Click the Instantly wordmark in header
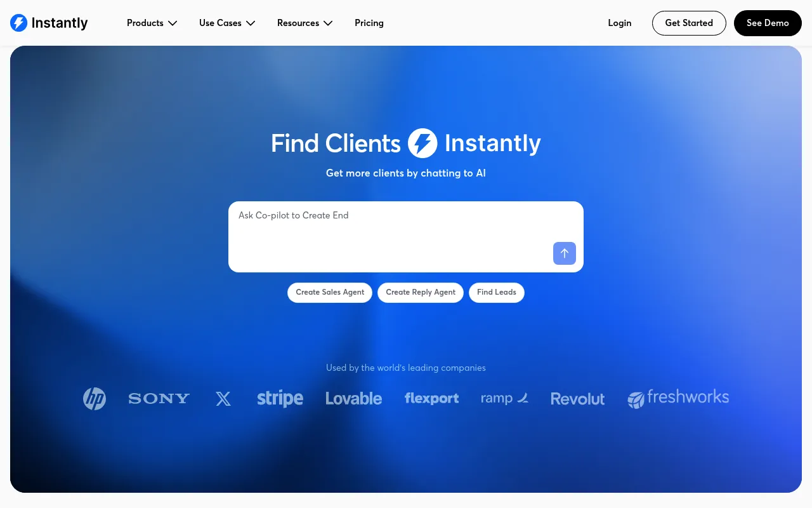 (x=60, y=23)
